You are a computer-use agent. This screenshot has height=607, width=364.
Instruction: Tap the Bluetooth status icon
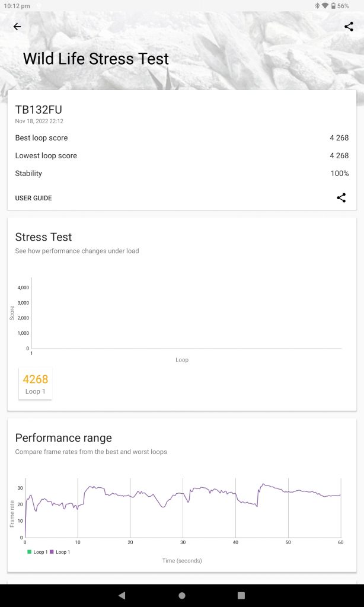[317, 6]
